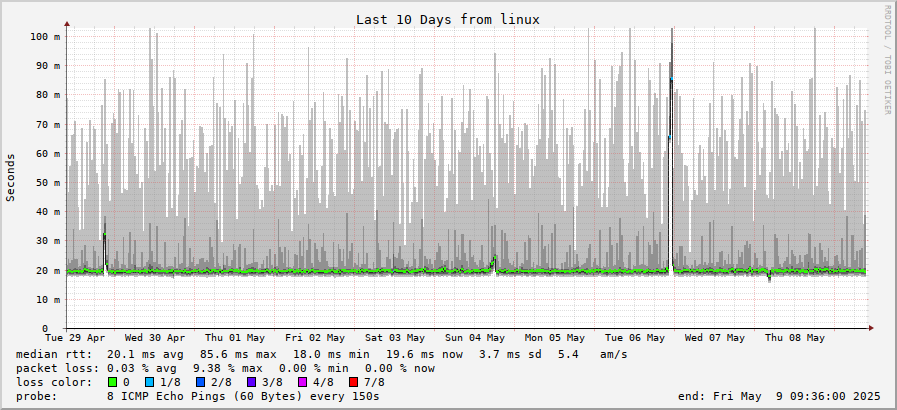Screen dimensions: 897x410
Task: Click the 'loss color:' legend label
Action: [x=54, y=382]
